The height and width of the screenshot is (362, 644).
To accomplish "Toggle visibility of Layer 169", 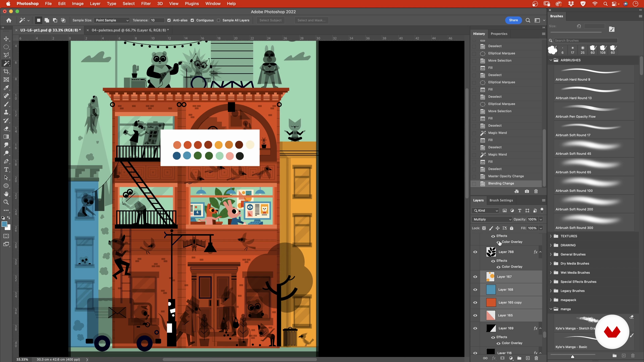I will 475,328.
